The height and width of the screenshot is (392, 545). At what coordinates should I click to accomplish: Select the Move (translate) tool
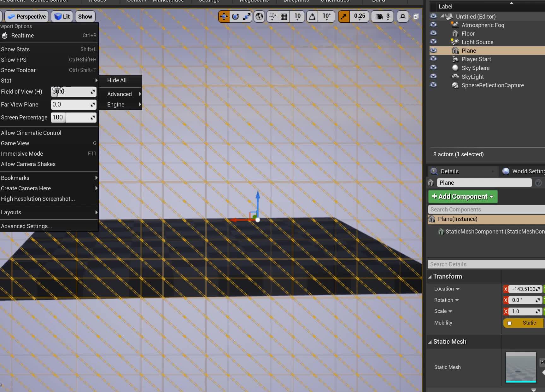224,16
